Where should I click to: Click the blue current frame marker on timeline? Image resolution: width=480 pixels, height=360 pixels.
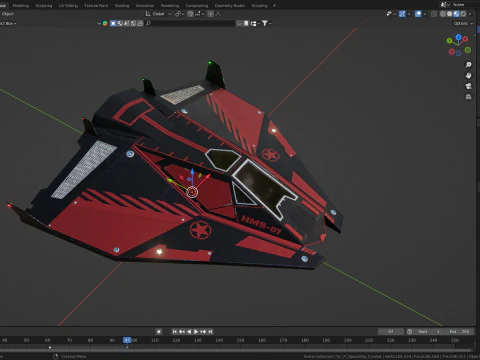click(x=127, y=340)
